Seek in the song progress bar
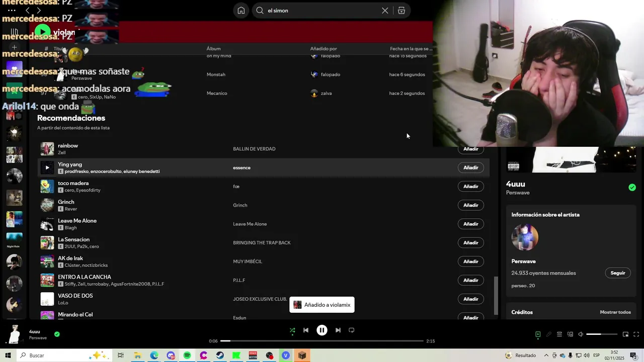Viewport: 644px width, 362px height. [x=322, y=341]
